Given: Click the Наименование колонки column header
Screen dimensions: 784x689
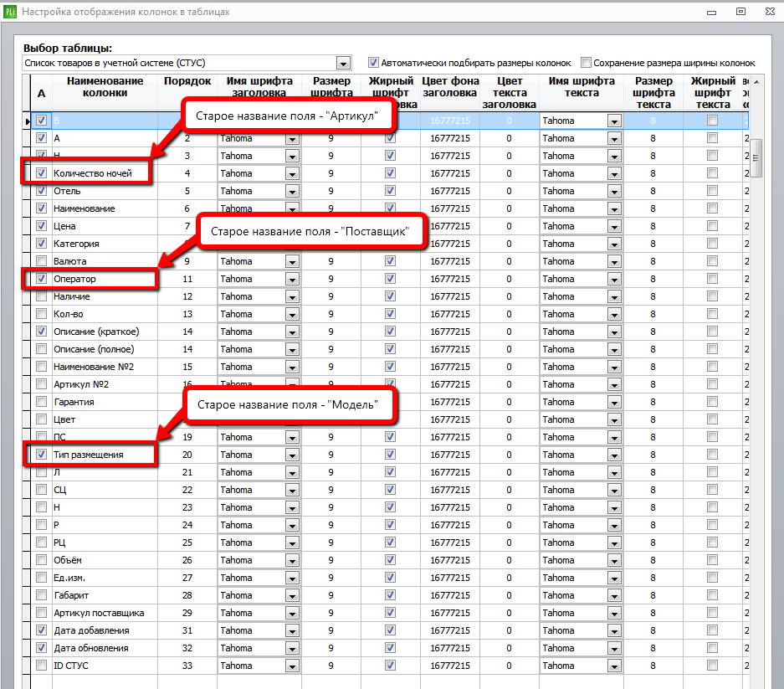Looking at the screenshot, I should [x=105, y=86].
